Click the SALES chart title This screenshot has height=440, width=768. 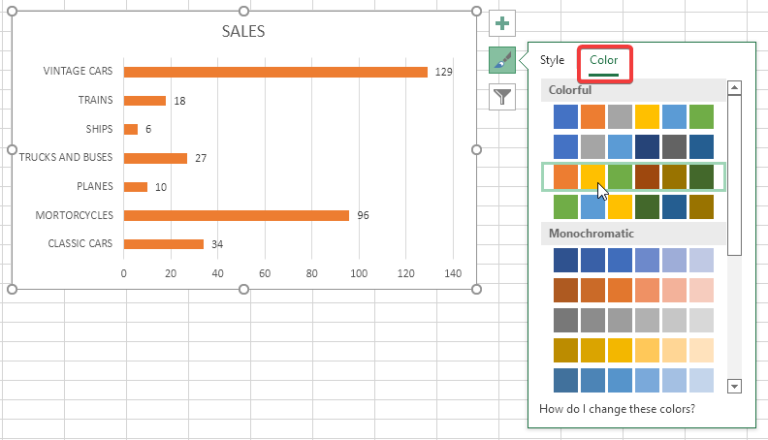pyautogui.click(x=243, y=31)
